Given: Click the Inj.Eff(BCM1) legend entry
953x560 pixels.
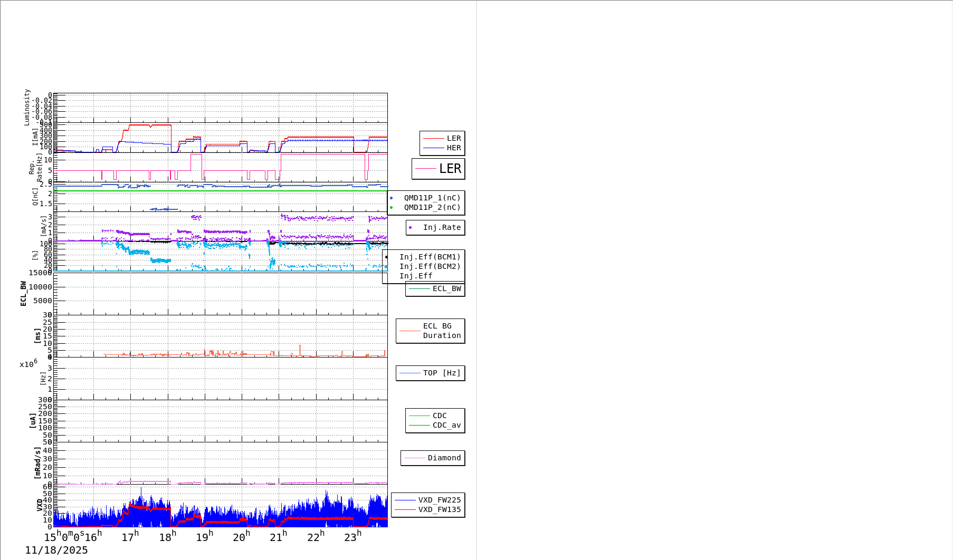Looking at the screenshot, I should pyautogui.click(x=430, y=257).
